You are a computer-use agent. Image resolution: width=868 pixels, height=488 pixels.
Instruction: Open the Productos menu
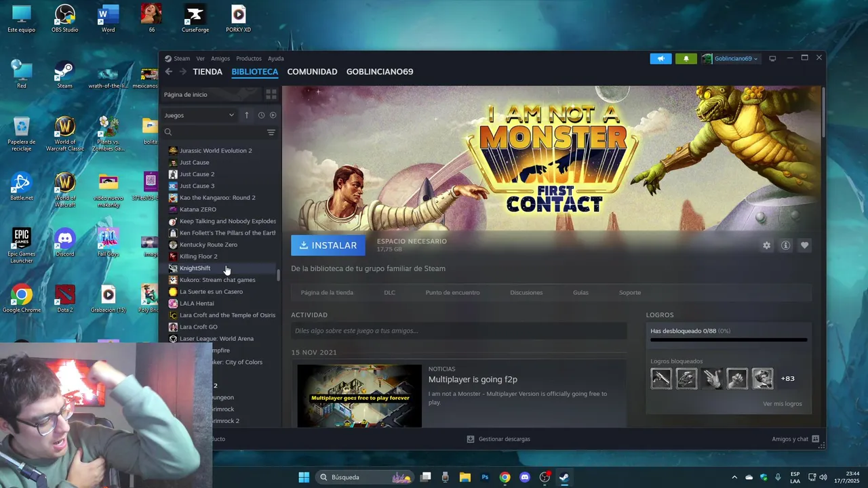tap(249, 58)
